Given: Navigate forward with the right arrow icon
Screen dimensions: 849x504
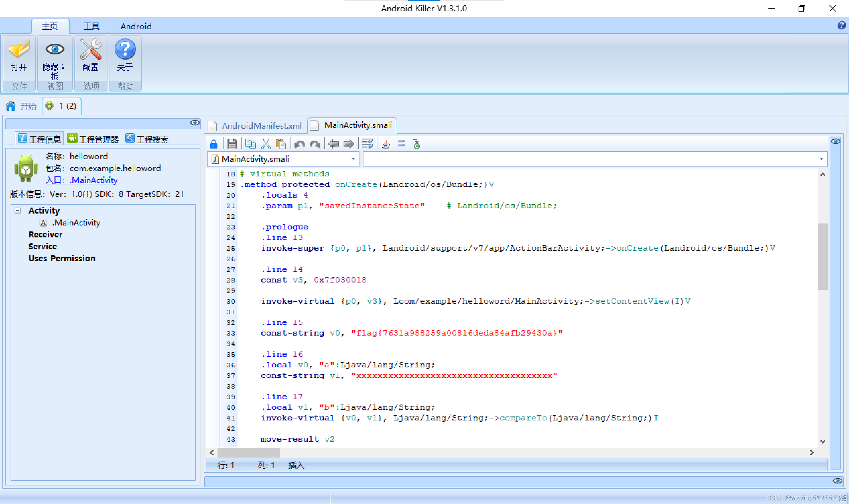Looking at the screenshot, I should click(x=349, y=144).
